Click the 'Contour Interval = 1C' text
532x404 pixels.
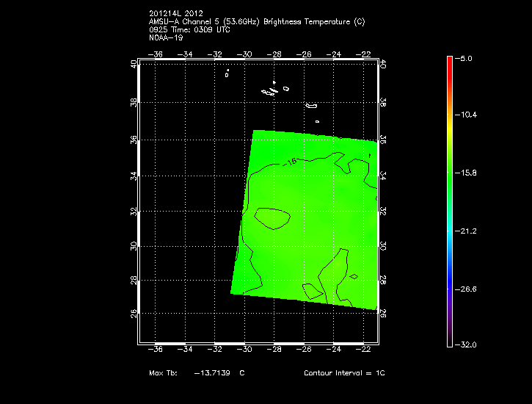344,373
